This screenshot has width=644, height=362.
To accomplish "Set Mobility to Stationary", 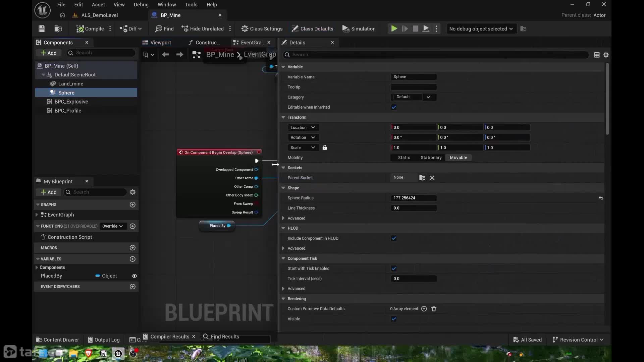I will (x=431, y=158).
